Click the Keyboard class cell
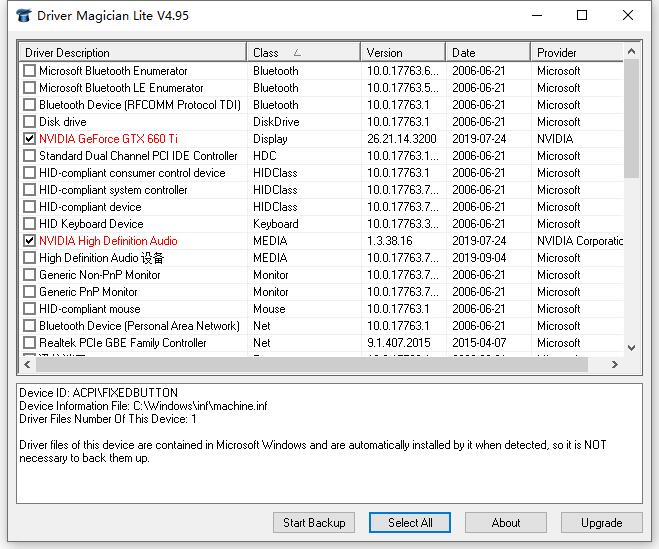Image resolution: width=659 pixels, height=549 pixels. pos(276,224)
